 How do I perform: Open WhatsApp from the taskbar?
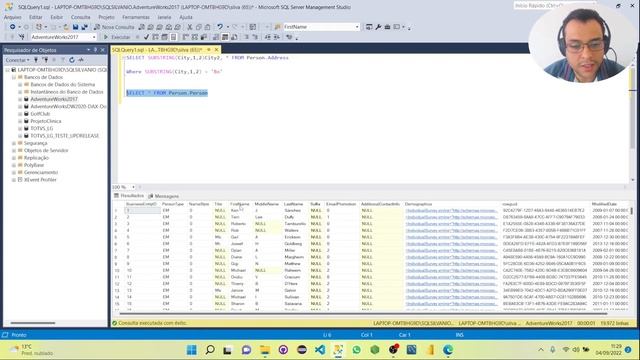[356, 350]
